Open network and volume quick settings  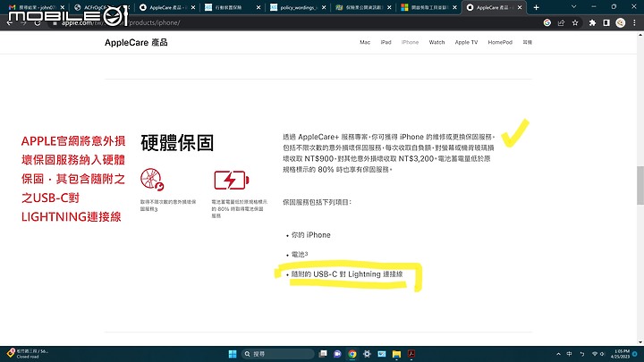coord(598,354)
